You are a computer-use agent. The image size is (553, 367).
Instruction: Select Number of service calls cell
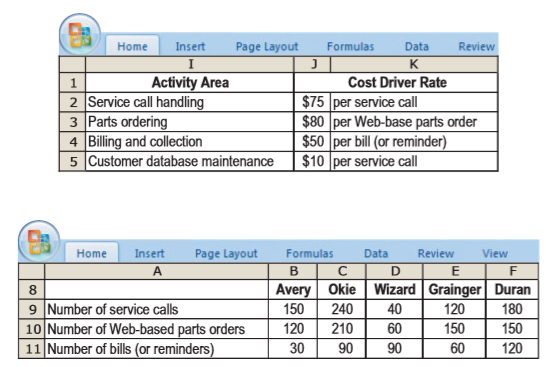tap(157, 310)
